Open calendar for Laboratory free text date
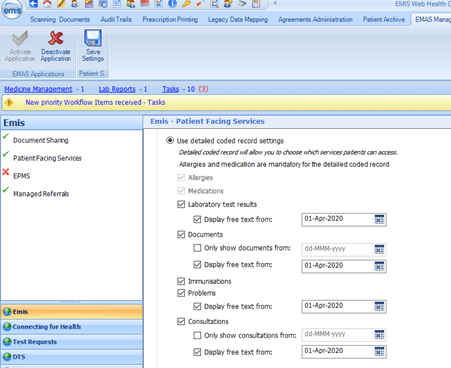This screenshot has height=368, width=451. click(x=379, y=219)
